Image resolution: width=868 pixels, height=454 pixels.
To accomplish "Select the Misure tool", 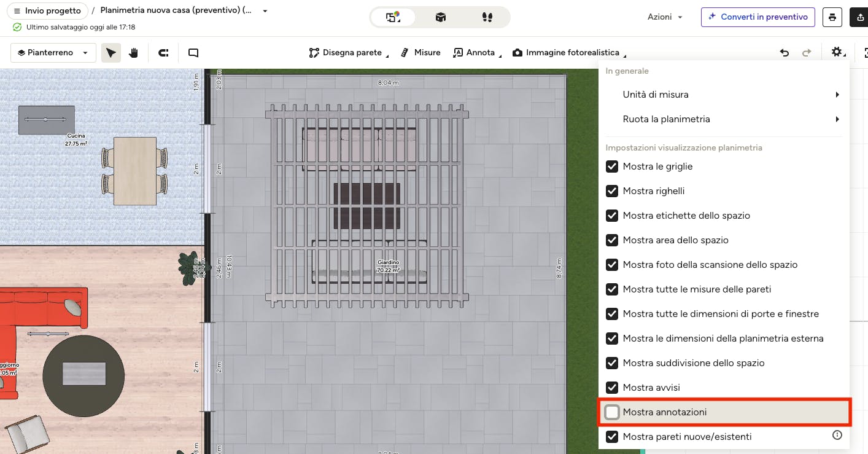I will click(420, 53).
